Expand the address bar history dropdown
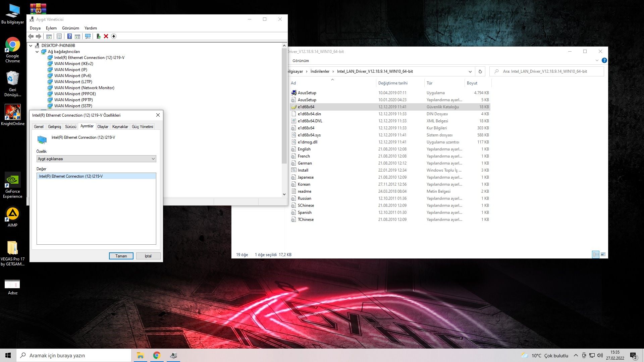This screenshot has width=644, height=362. pos(470,71)
